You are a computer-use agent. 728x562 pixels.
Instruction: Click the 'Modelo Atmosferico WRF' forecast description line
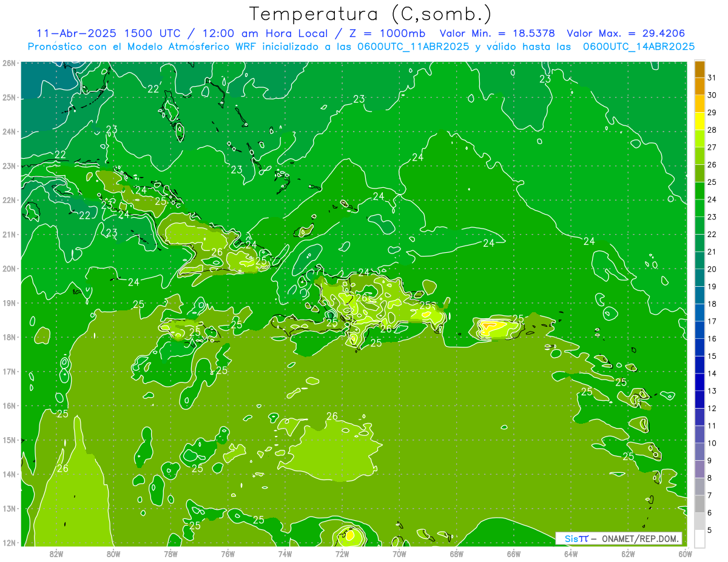click(x=361, y=46)
